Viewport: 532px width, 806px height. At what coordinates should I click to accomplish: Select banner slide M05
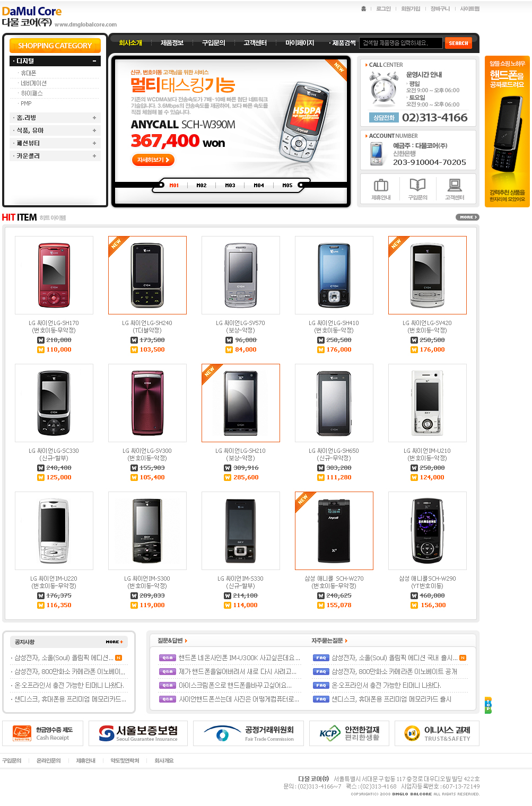287,186
